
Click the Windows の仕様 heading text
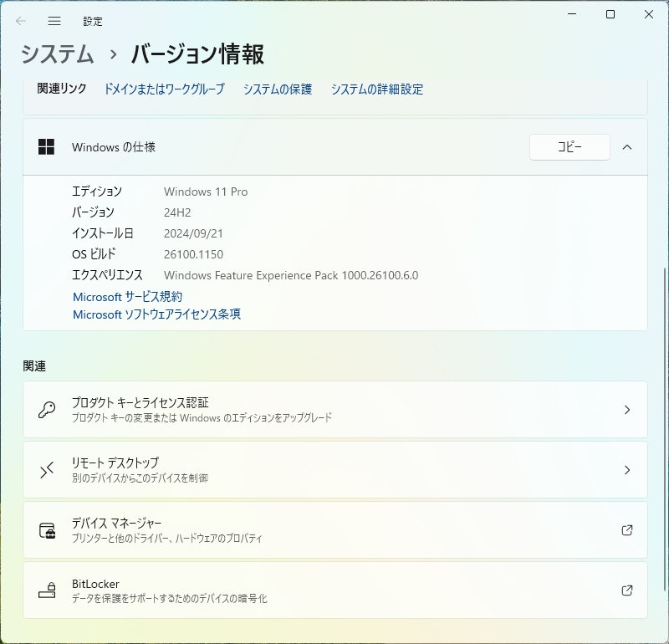[114, 147]
